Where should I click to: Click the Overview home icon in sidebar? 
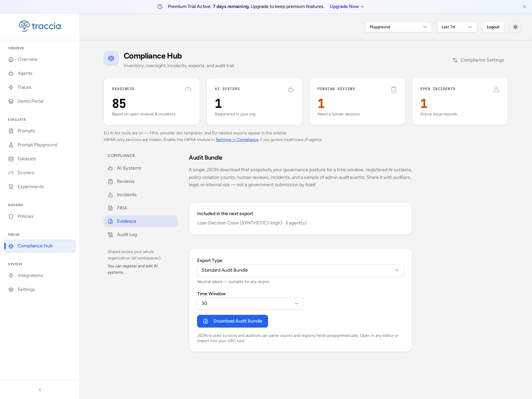[x=11, y=60]
